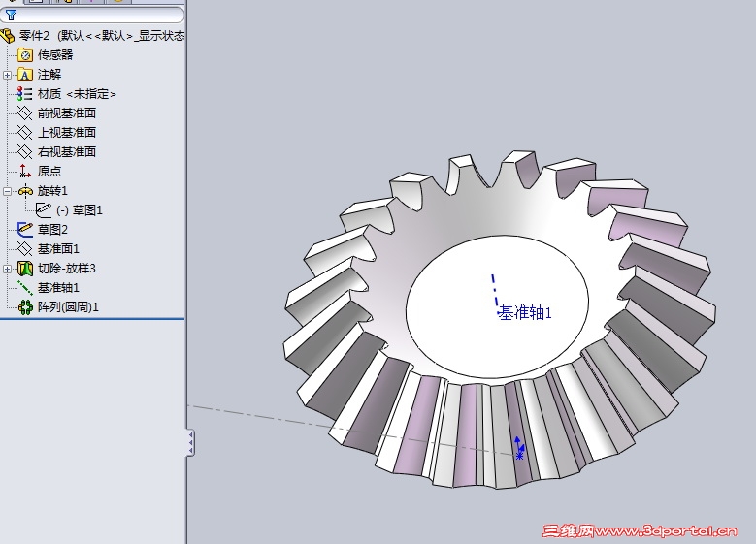Image resolution: width=756 pixels, height=544 pixels.
Task: Select the 上视基准面 plane icon
Action: click(x=25, y=132)
